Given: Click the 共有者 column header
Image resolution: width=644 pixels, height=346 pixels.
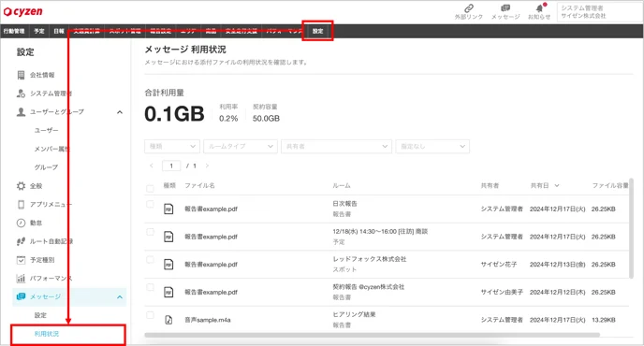Looking at the screenshot, I should [x=490, y=185].
